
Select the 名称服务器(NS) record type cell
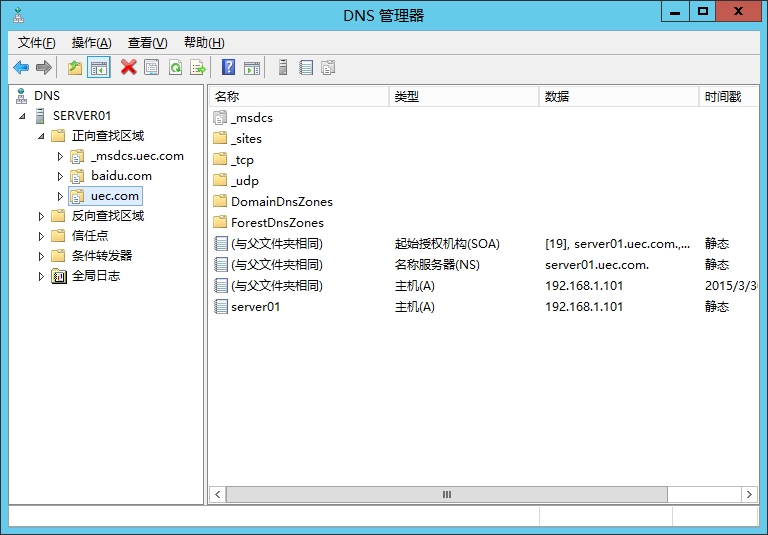pos(437,265)
